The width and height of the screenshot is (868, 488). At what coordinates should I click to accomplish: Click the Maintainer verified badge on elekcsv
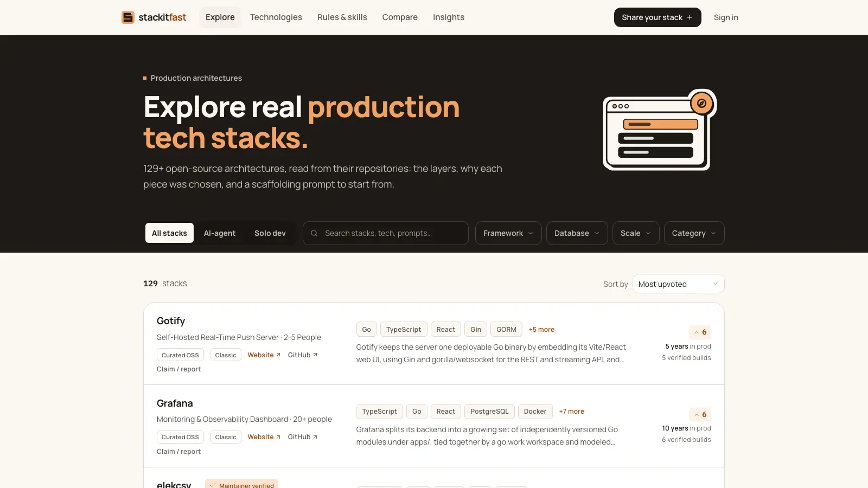coord(241,484)
